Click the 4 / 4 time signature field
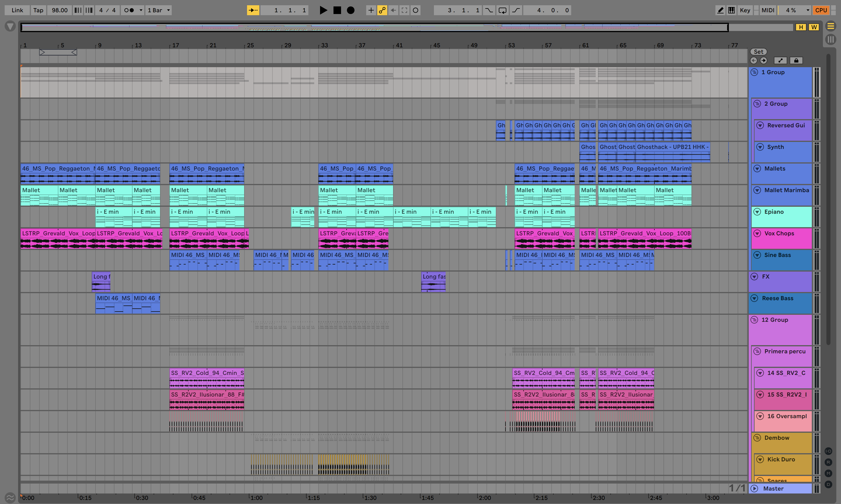The width and height of the screenshot is (841, 504). point(107,10)
